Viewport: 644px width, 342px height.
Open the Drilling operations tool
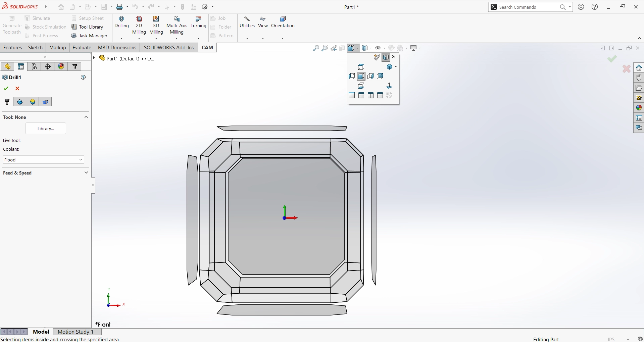pos(121,22)
